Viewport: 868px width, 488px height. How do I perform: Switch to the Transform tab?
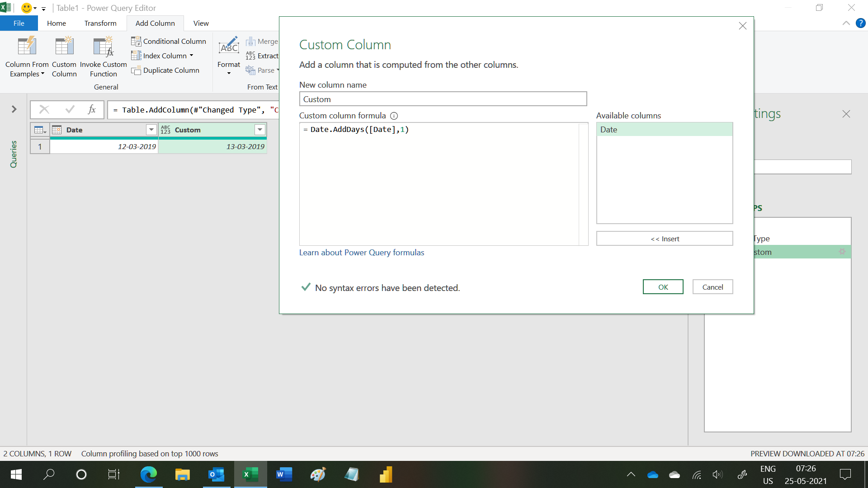coord(100,23)
